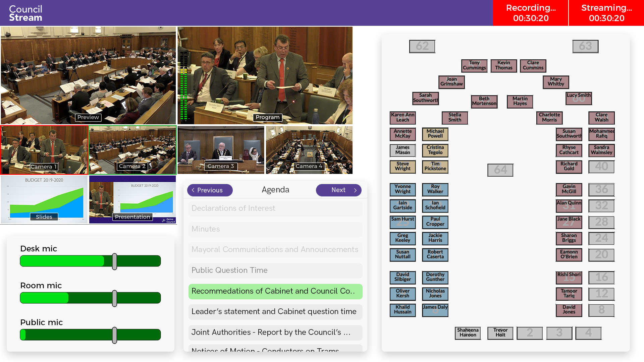Click the Desk mic slider handle
The width and height of the screenshot is (644, 362).
[x=114, y=261]
